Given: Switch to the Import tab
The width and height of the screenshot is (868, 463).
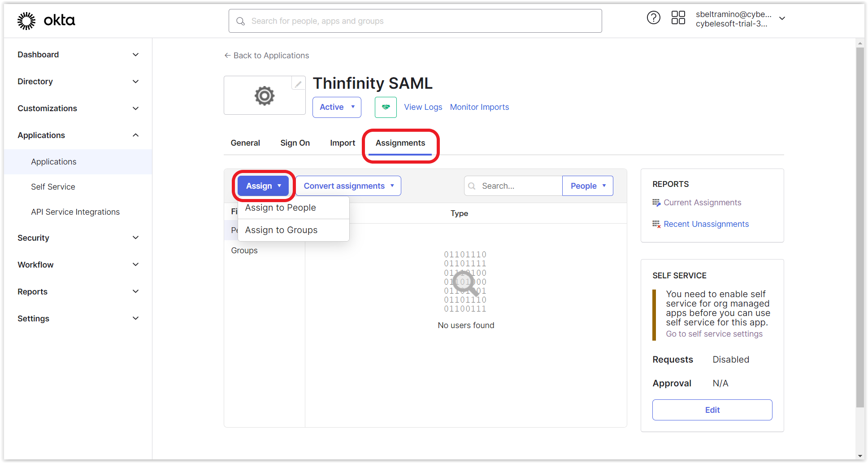Looking at the screenshot, I should point(343,143).
